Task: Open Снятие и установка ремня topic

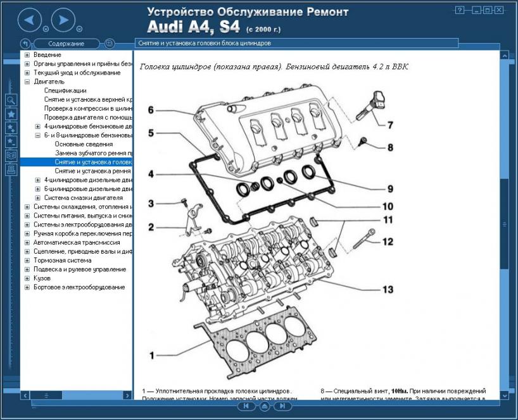Action: [93, 171]
